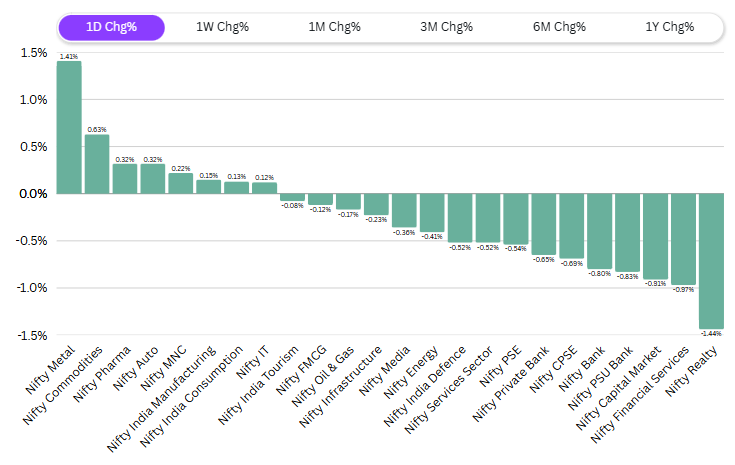The height and width of the screenshot is (465, 735).
Task: Switch to the 1W Chg% tab
Action: coord(222,27)
